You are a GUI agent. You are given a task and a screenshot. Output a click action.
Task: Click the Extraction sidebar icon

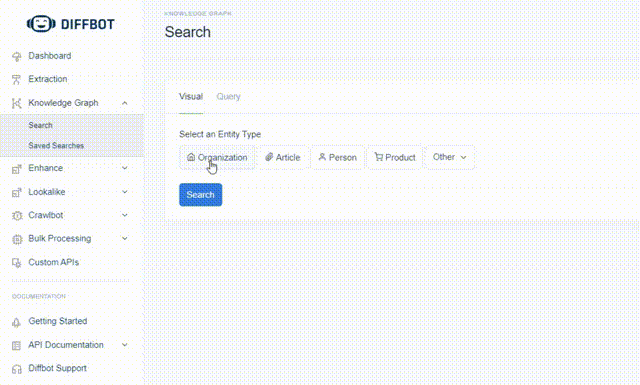click(16, 79)
